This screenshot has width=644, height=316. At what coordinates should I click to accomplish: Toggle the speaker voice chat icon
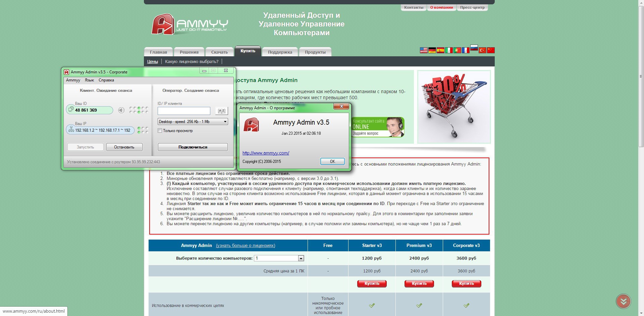tap(121, 110)
